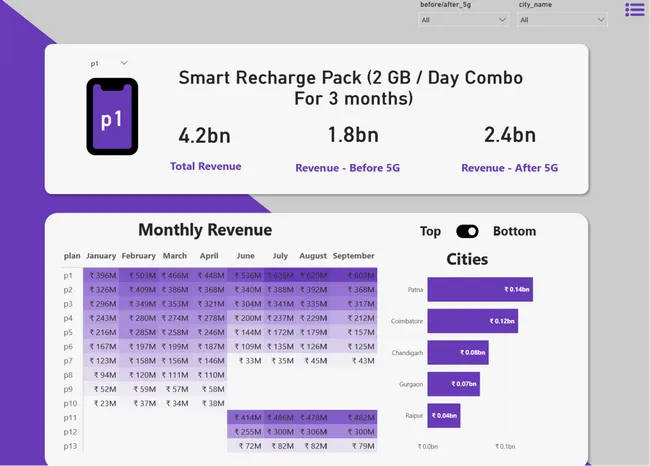Open the before/after_5g filter dropdown
This screenshot has width=650, height=466.
pyautogui.click(x=459, y=19)
